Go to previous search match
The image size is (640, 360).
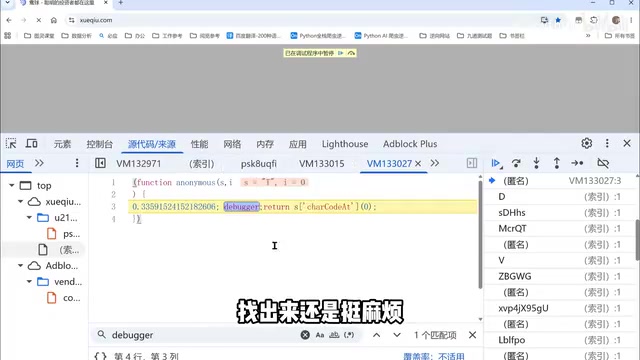pos(376,335)
